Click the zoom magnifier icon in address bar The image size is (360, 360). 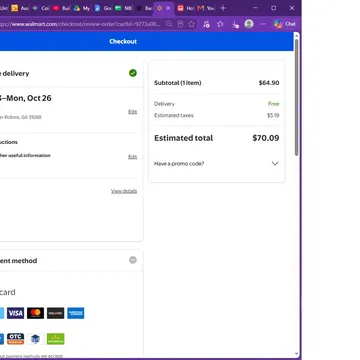(x=169, y=24)
